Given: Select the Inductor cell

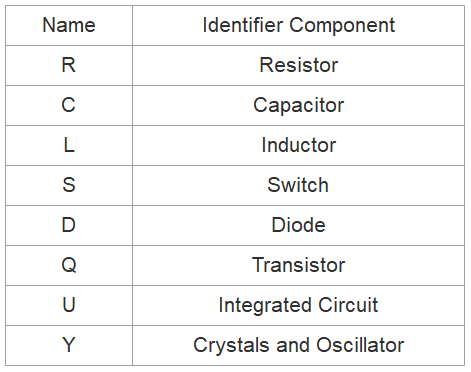Looking at the screenshot, I should tap(298, 145).
